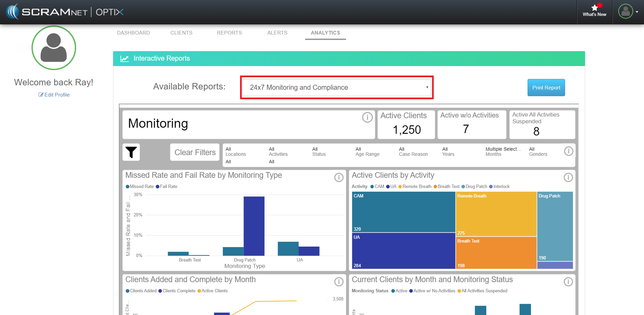Click the Edit Profile link
The image size is (644, 315).
(54, 95)
